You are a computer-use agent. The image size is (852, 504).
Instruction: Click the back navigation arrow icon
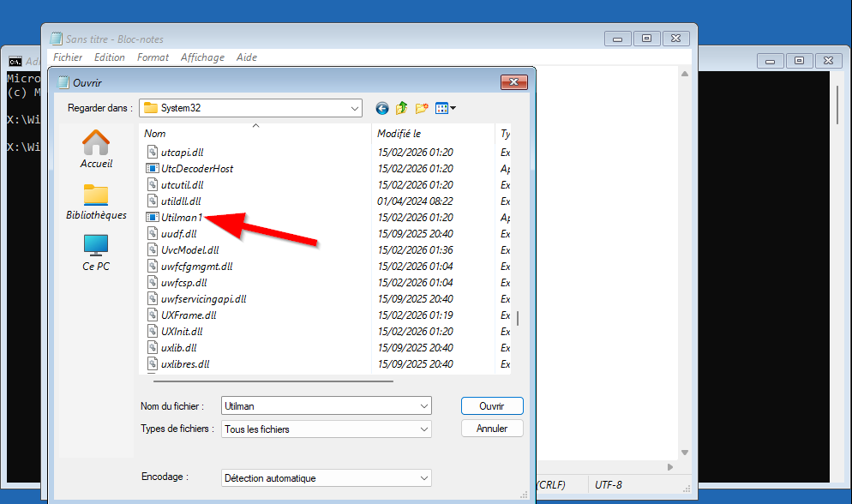click(x=381, y=108)
